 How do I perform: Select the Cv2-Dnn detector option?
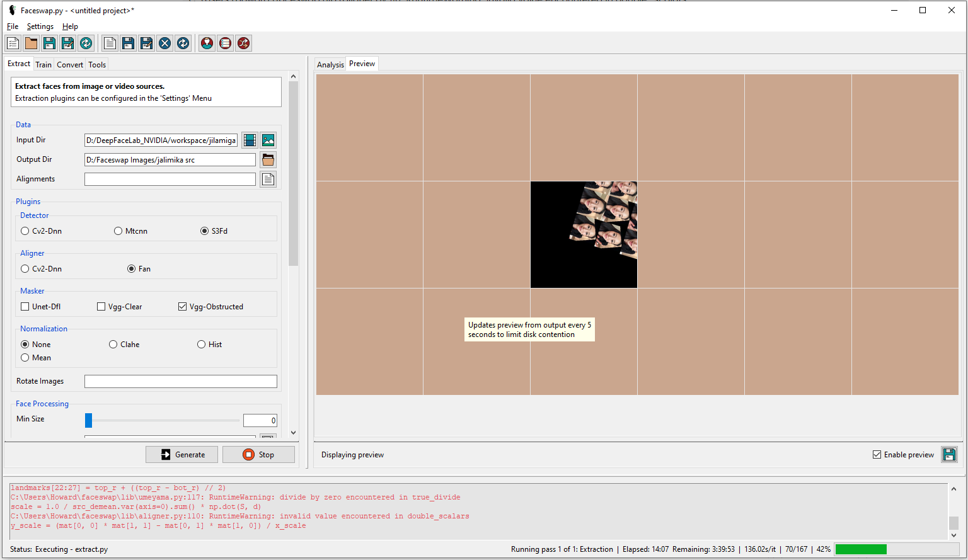click(x=42, y=231)
